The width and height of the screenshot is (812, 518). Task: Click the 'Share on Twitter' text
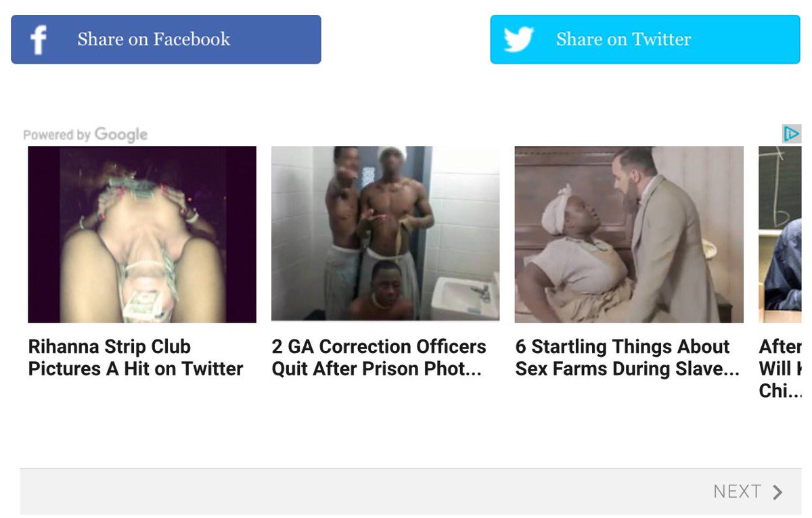click(x=623, y=39)
